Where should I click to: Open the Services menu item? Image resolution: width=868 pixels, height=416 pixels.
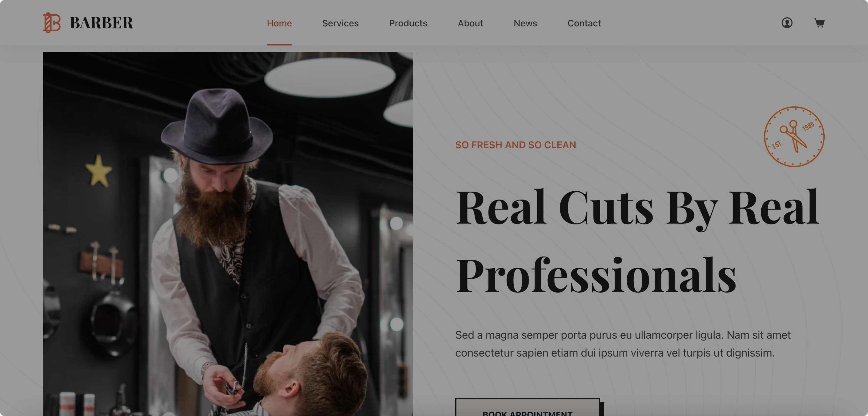[x=340, y=23]
